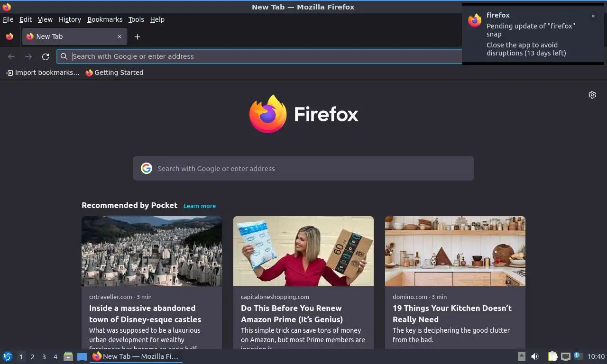Click the update notifier tray icon
This screenshot has height=364, width=607.
578,355
